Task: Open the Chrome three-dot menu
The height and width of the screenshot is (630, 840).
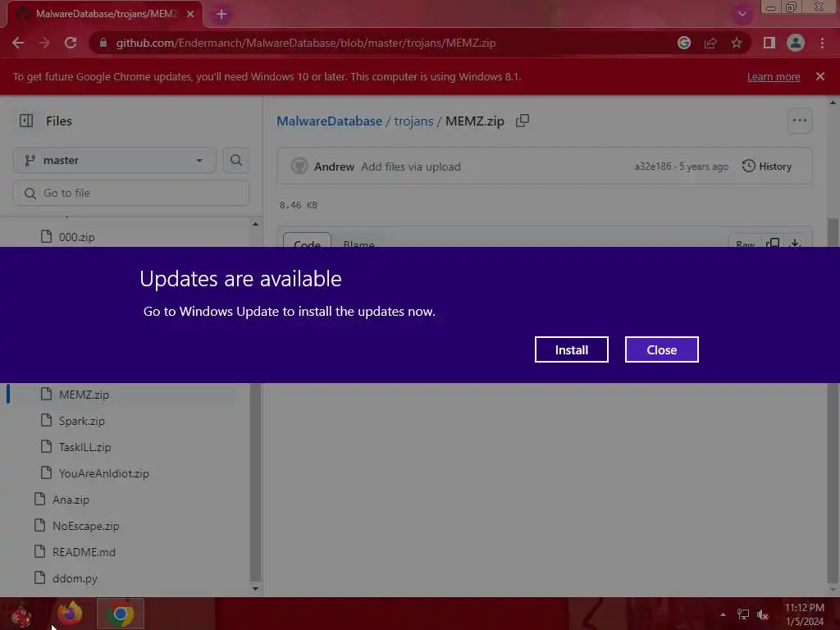Action: click(x=822, y=43)
